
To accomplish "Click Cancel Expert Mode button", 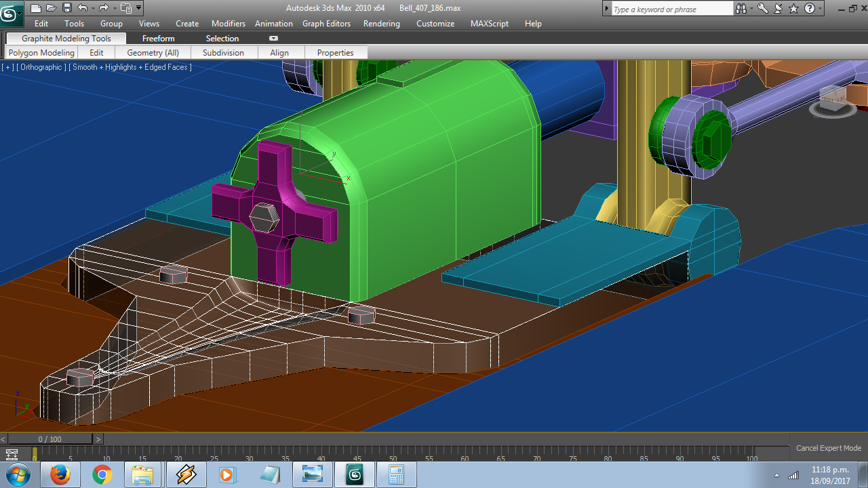I will tap(829, 448).
